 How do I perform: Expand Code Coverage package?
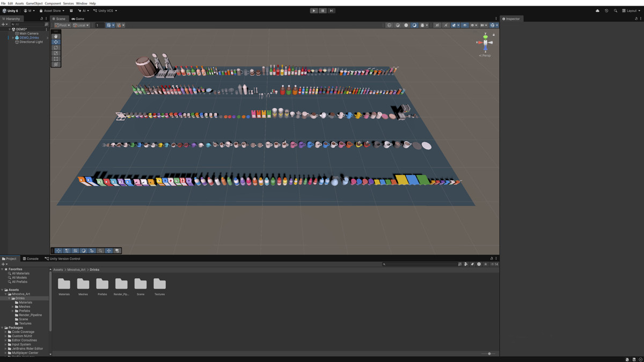pyautogui.click(x=5, y=332)
